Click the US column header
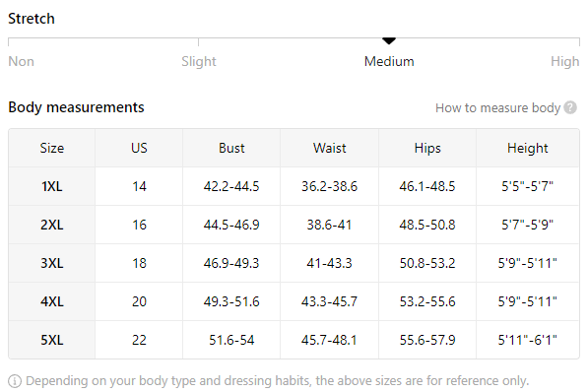The image size is (588, 392). coord(139,148)
